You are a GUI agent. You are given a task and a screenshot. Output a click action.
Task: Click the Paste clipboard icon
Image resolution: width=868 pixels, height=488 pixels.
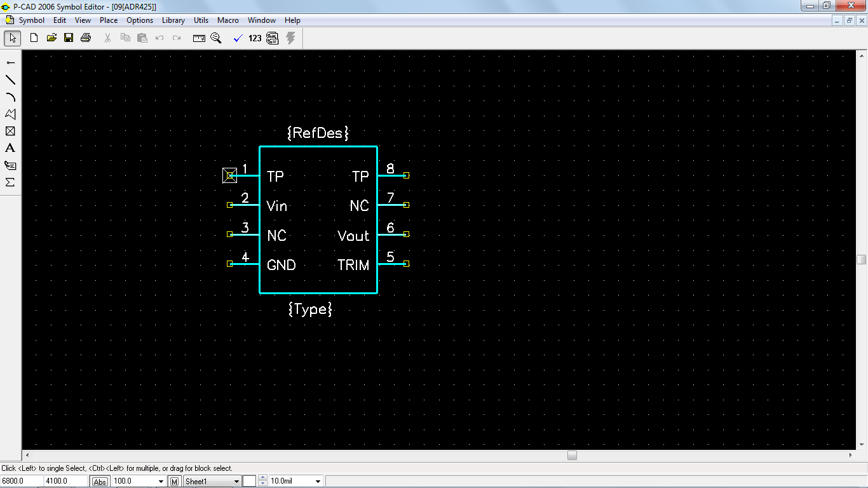point(142,38)
